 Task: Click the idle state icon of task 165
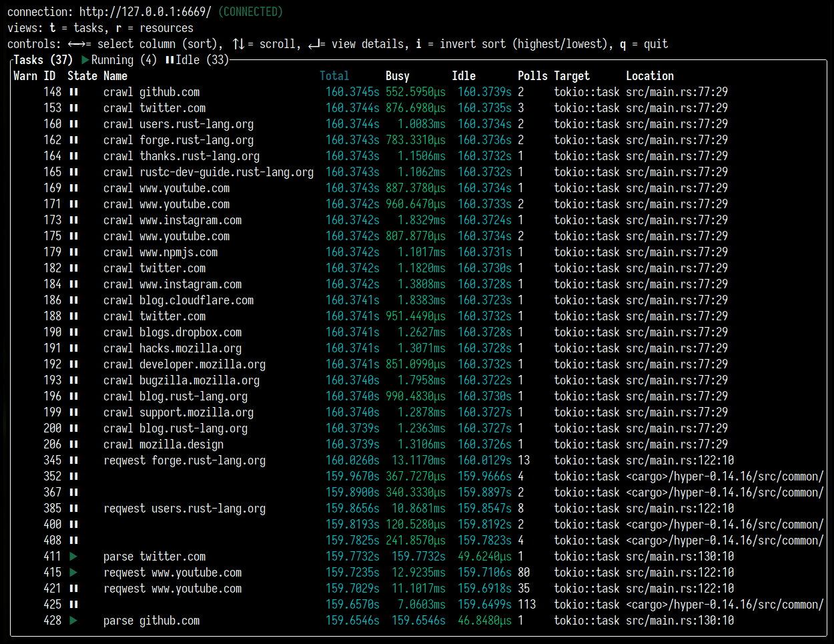point(73,172)
